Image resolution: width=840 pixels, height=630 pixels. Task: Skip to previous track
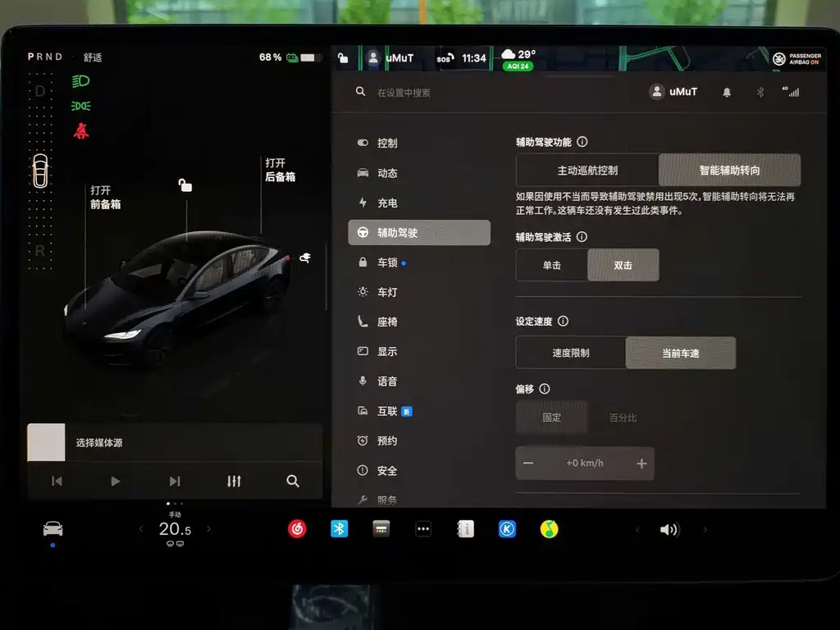coord(57,481)
